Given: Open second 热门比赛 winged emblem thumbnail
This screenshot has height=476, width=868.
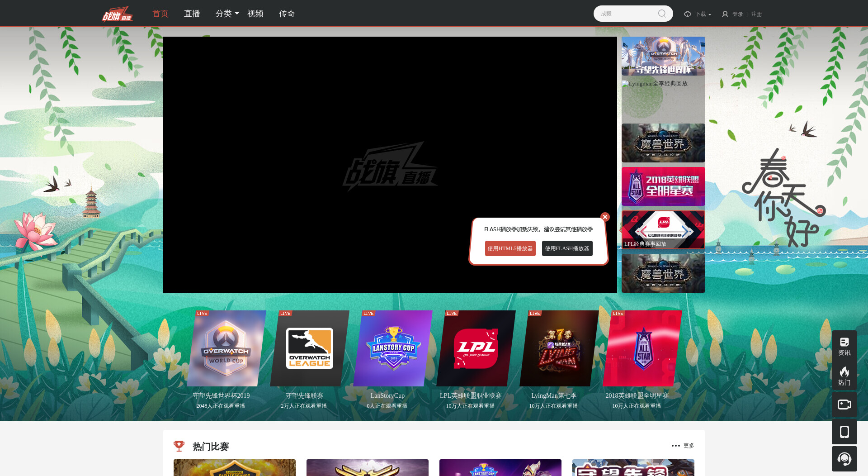Looking at the screenshot, I should (x=368, y=468).
